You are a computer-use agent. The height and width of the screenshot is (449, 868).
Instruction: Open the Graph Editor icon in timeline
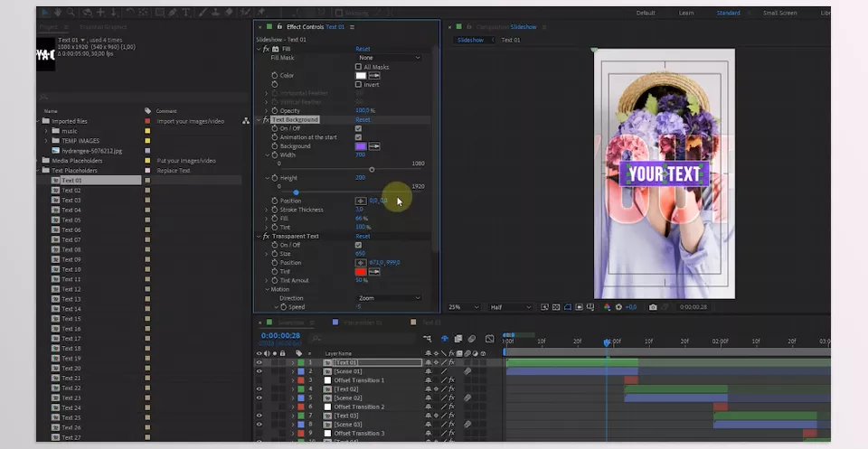point(489,339)
